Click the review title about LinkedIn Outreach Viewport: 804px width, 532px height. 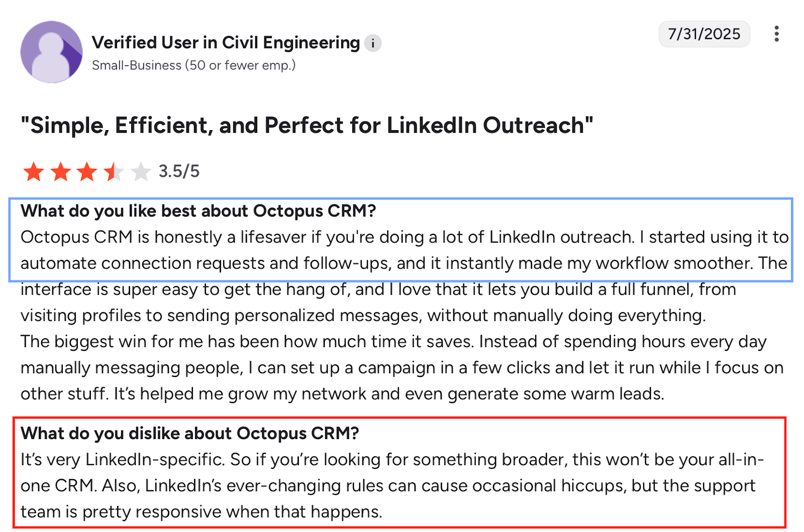(x=307, y=125)
